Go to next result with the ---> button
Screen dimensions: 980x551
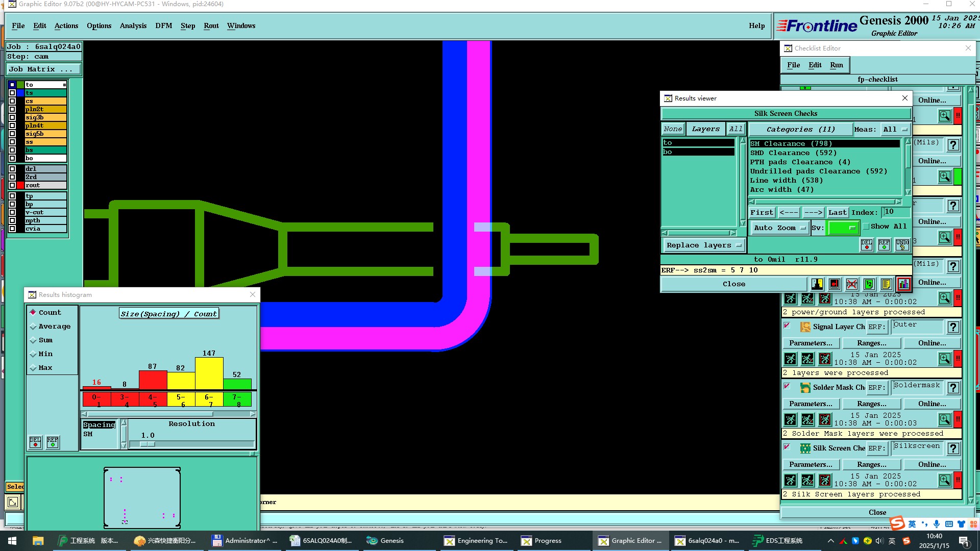click(813, 213)
